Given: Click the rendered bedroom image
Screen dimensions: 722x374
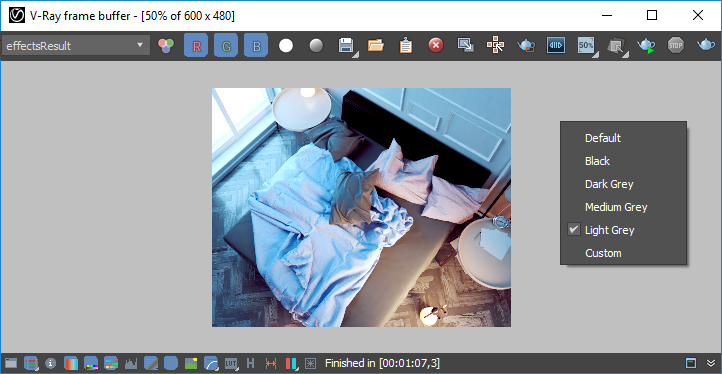Looking at the screenshot, I should (x=361, y=207).
